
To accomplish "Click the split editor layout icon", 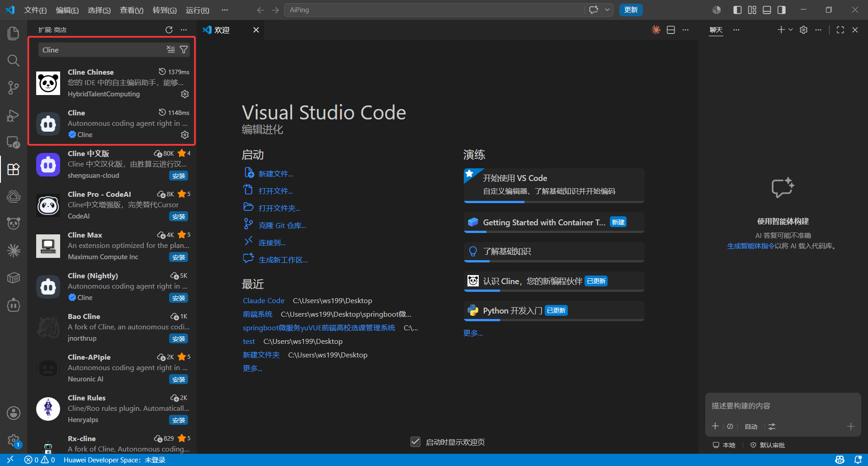I will [671, 30].
